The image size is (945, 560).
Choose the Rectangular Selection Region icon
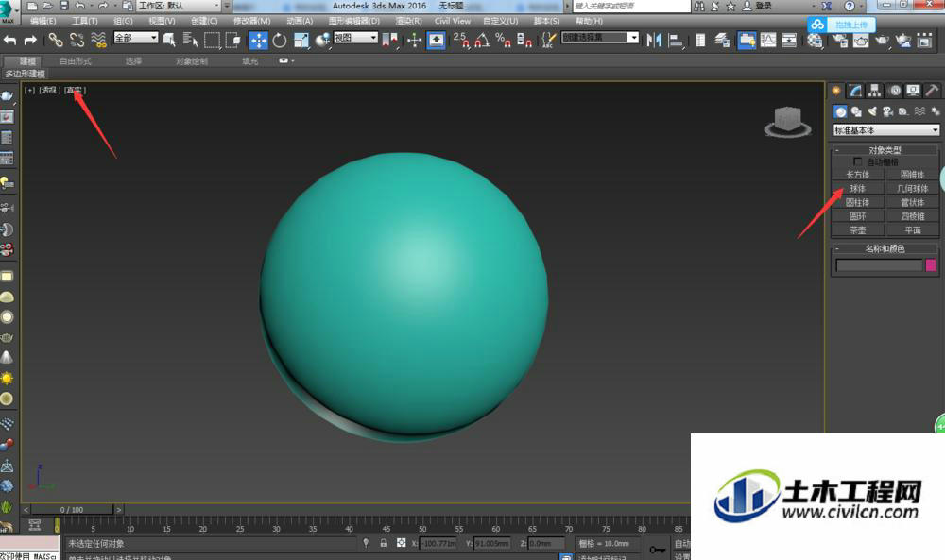click(212, 41)
